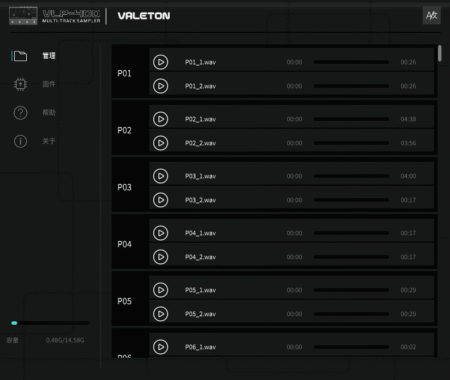Click the P01_1.wav file name

click(200, 62)
